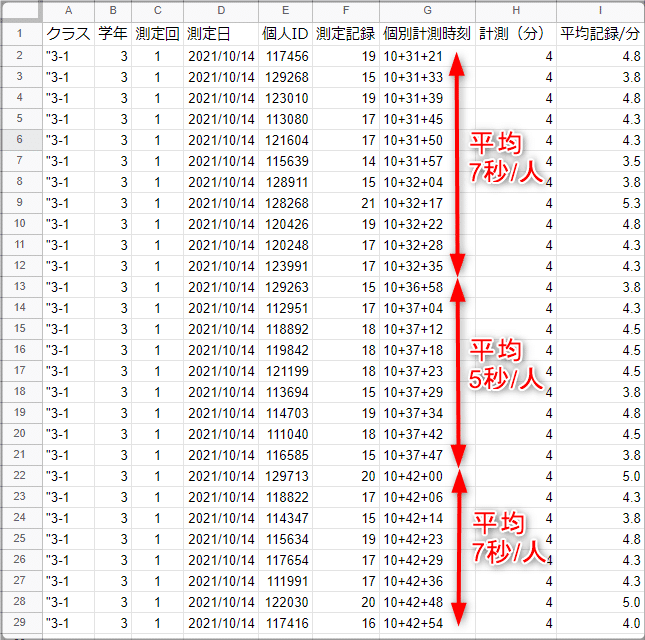The width and height of the screenshot is (645, 640).
Task: Select column G header
Action: [x=427, y=11]
